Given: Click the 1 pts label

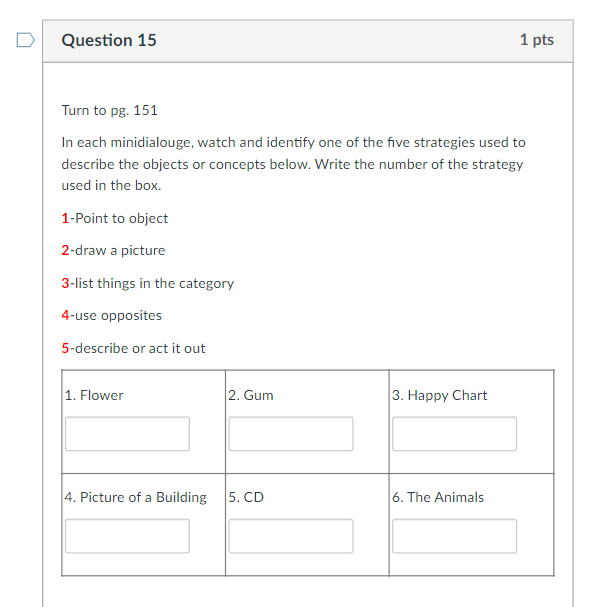Looking at the screenshot, I should point(537,40).
